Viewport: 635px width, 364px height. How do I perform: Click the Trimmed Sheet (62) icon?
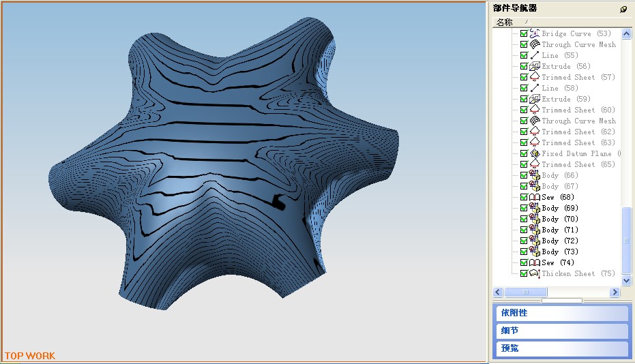(535, 132)
